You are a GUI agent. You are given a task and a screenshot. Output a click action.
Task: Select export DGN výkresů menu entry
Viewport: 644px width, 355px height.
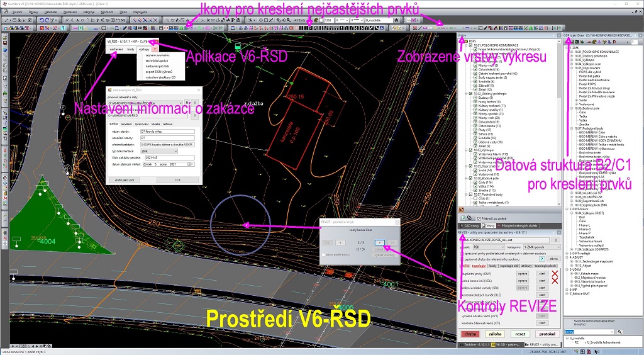[158, 72]
